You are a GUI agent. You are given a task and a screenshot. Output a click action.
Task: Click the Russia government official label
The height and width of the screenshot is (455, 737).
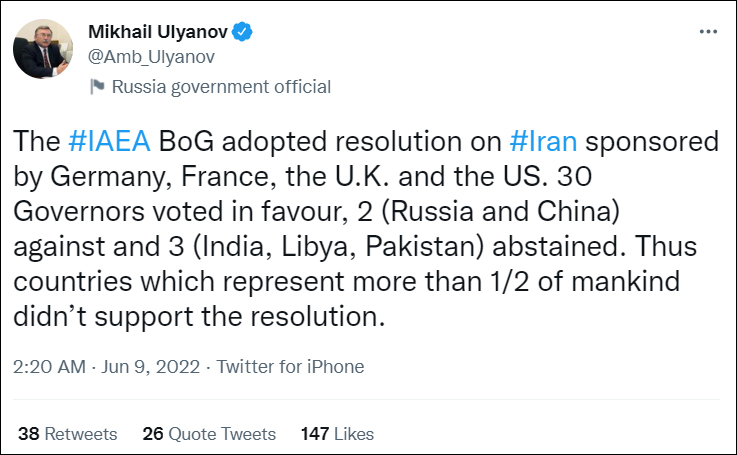pos(221,86)
